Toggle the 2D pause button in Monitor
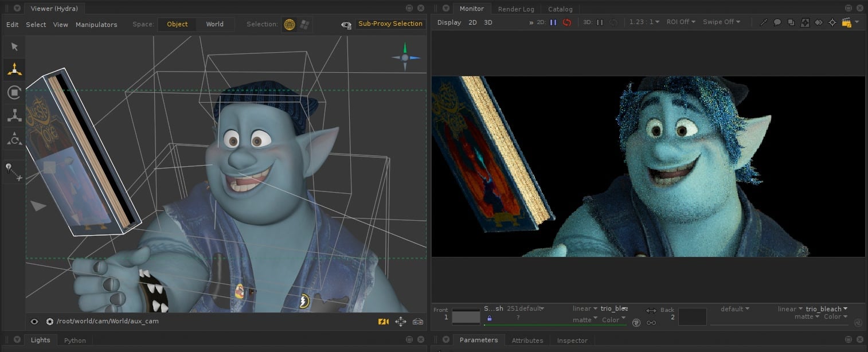 [x=553, y=22]
